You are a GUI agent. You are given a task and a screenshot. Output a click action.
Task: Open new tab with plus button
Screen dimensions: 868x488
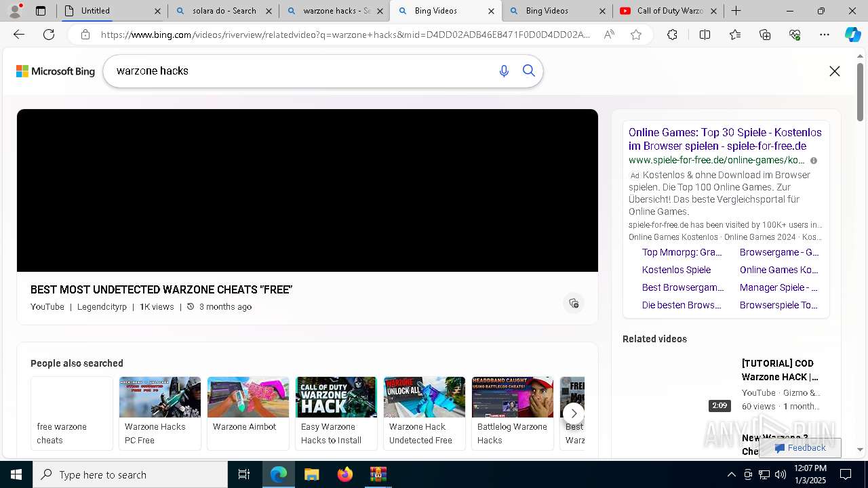(x=736, y=11)
